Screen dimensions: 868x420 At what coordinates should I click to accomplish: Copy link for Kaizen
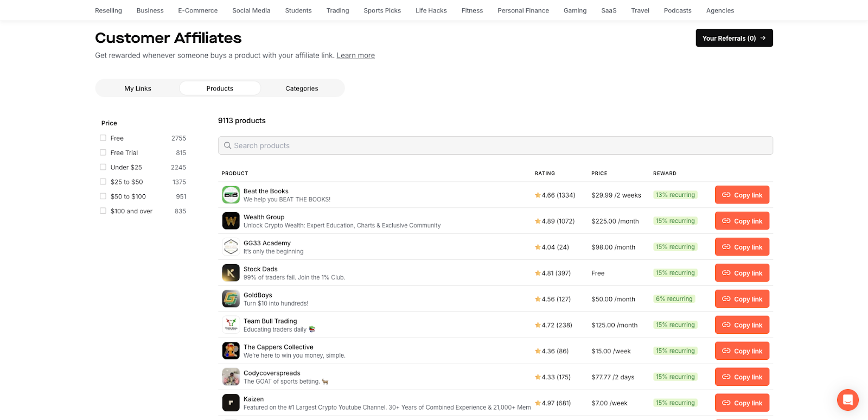click(742, 403)
